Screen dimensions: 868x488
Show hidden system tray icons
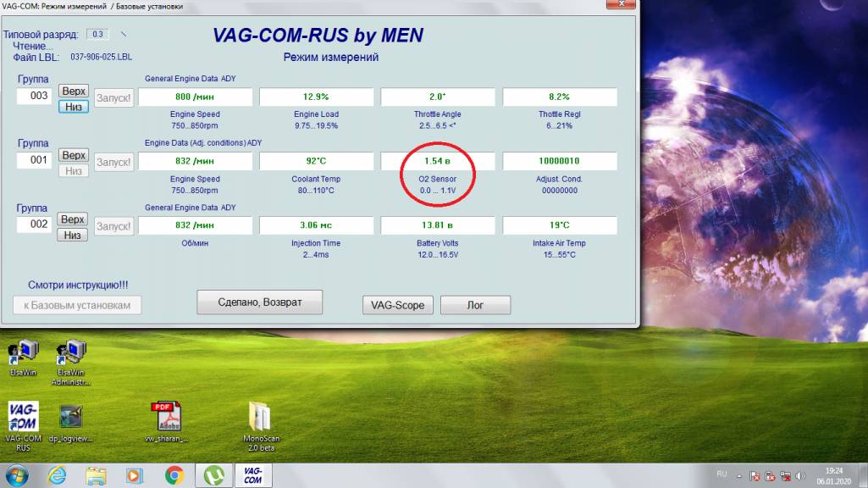click(739, 476)
